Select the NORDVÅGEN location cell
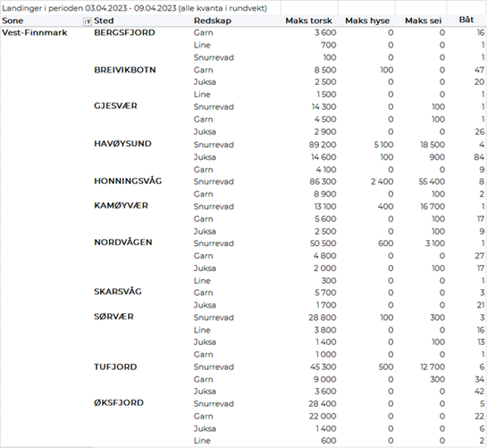Image resolution: width=487 pixels, height=448 pixels. point(123,243)
